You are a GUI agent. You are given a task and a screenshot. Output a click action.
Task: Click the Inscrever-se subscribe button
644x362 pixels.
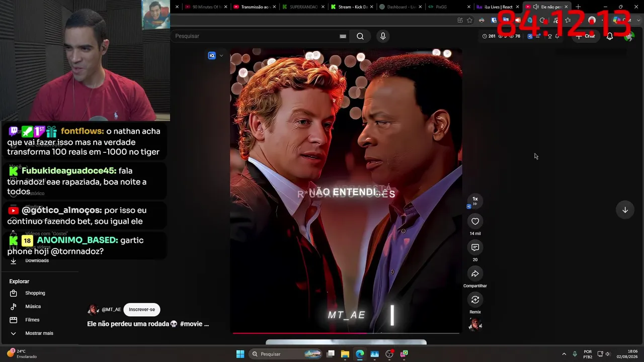142,310
